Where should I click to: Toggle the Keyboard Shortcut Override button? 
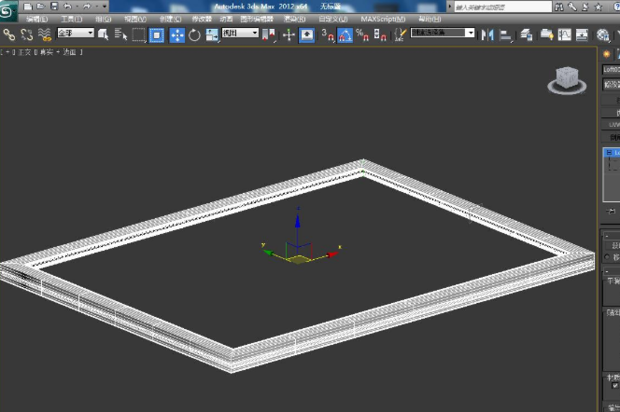pyautogui.click(x=307, y=35)
